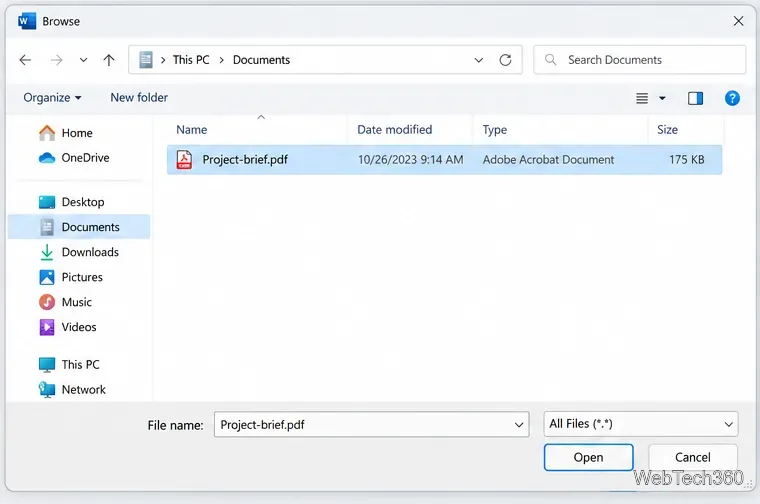Expand the chevron after This PC breadcrumb
This screenshot has width=760, height=504.
[x=222, y=60]
